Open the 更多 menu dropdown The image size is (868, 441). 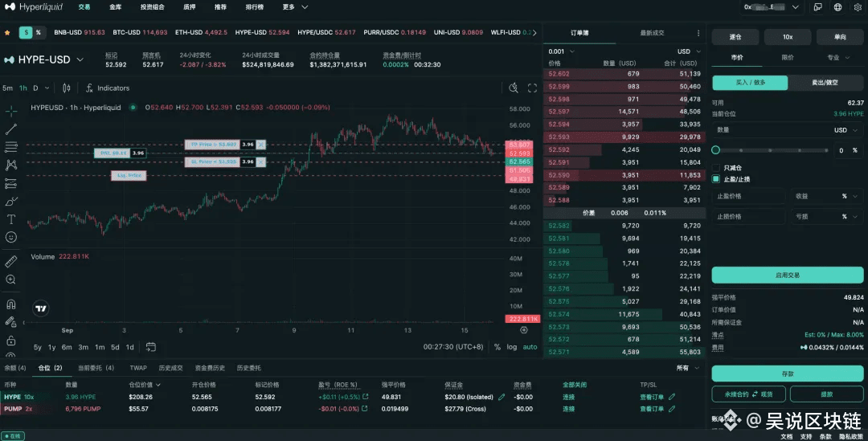[292, 7]
